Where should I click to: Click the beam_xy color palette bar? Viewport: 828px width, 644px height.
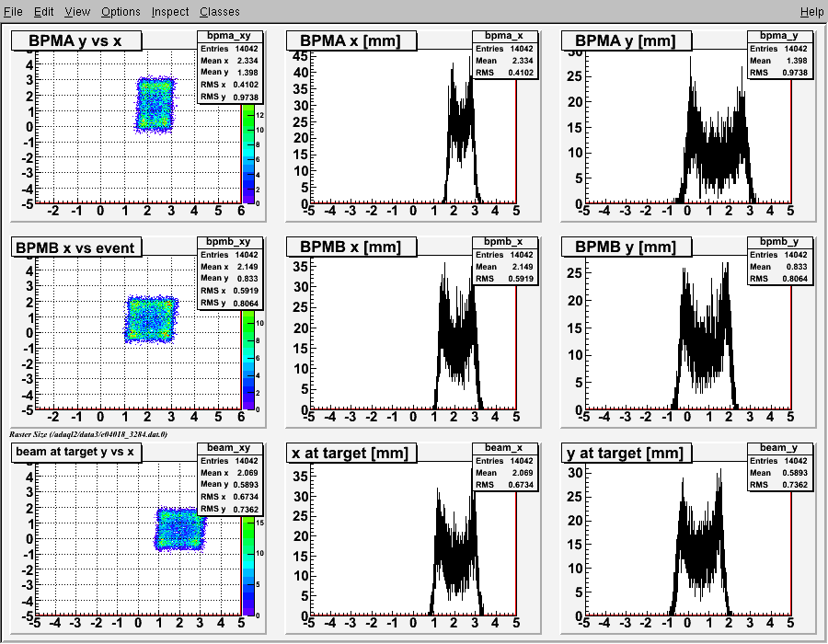point(248,566)
